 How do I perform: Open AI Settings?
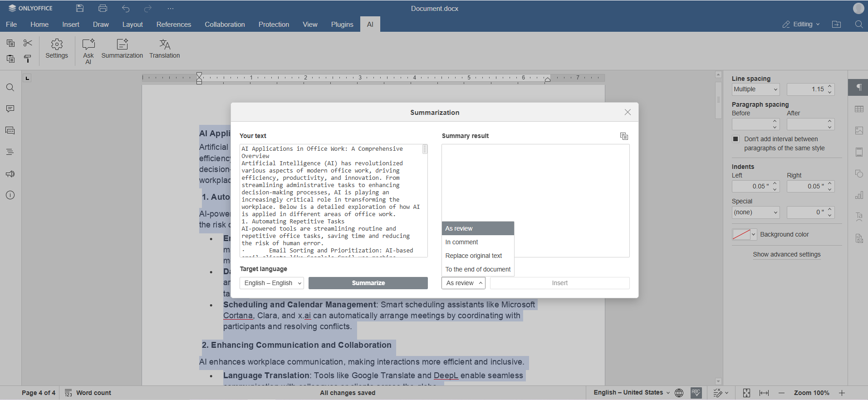57,49
